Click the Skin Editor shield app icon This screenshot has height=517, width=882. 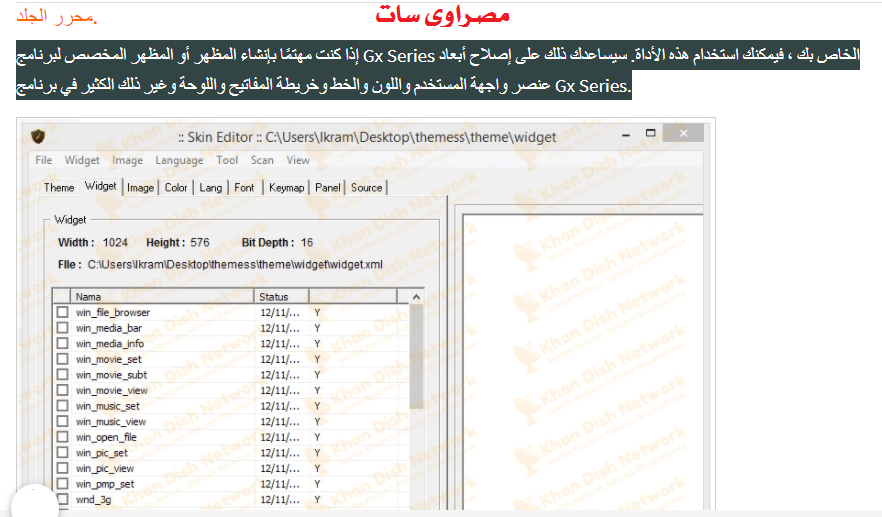(38, 136)
